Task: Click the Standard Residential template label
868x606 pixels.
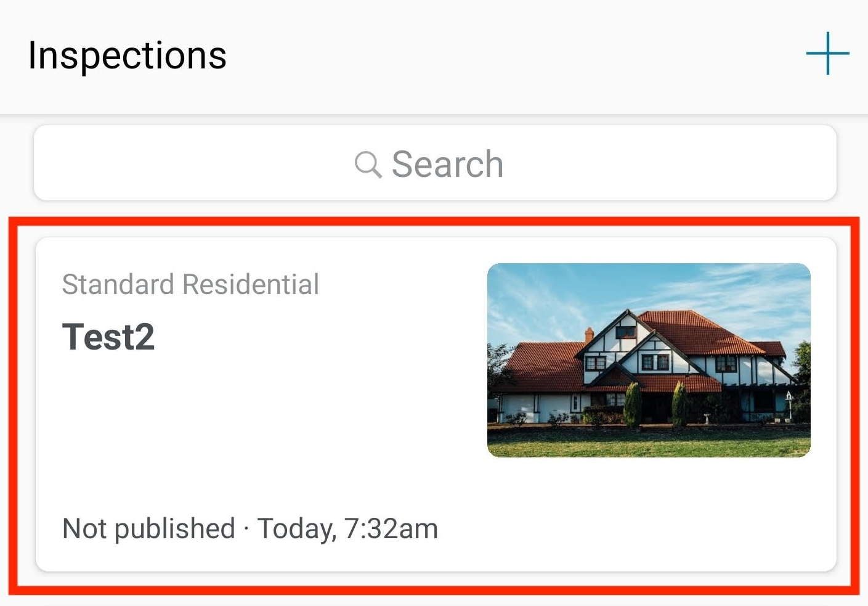Action: click(190, 285)
